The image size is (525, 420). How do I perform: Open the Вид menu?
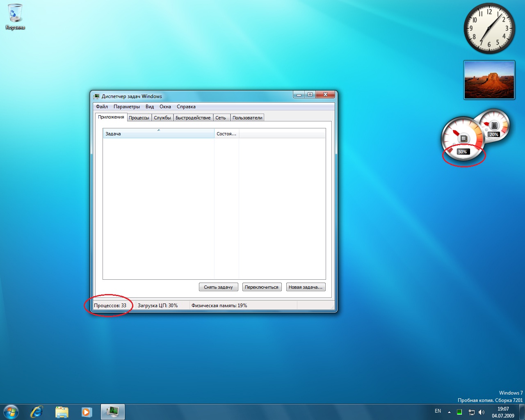click(x=150, y=107)
